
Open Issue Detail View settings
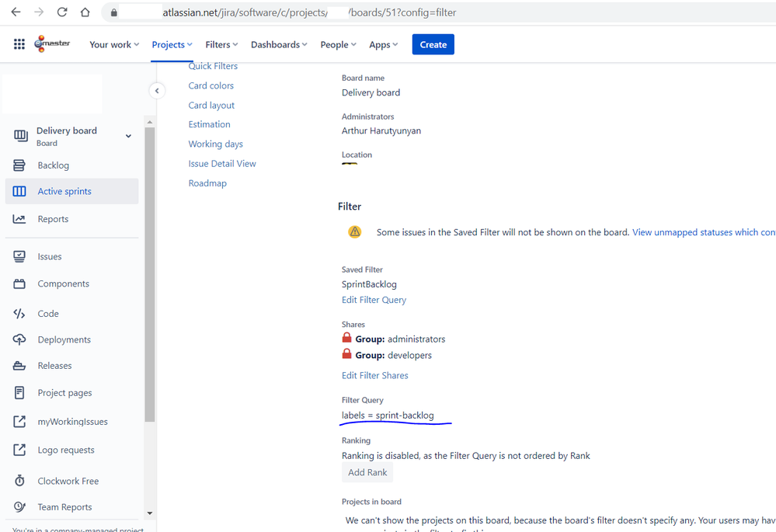[222, 163]
